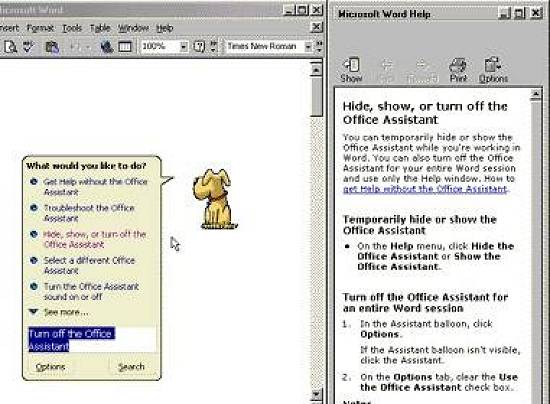This screenshot has height=404, width=550.
Task: Click the Word Help question mark icon
Action: [x=199, y=47]
